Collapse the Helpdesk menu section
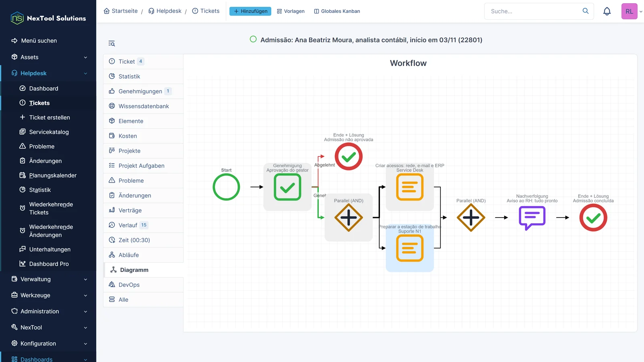 [48, 73]
